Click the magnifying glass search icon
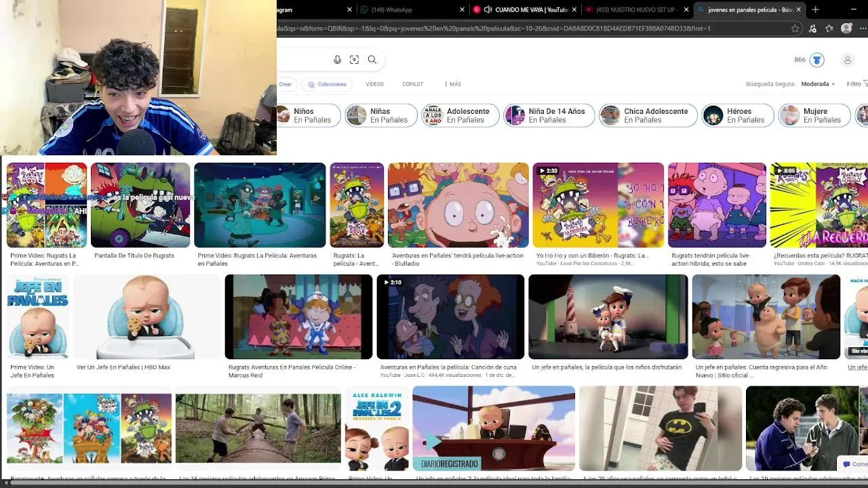 coord(372,60)
